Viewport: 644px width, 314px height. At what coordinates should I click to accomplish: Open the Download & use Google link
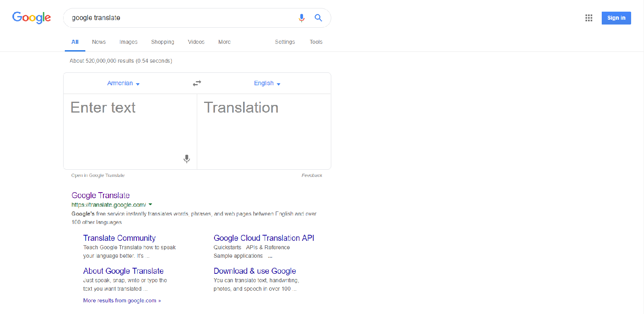click(x=255, y=271)
